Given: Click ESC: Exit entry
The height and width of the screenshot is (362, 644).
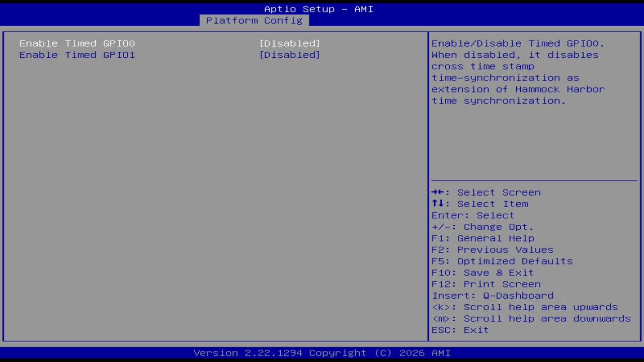Looking at the screenshot, I should (x=460, y=330).
